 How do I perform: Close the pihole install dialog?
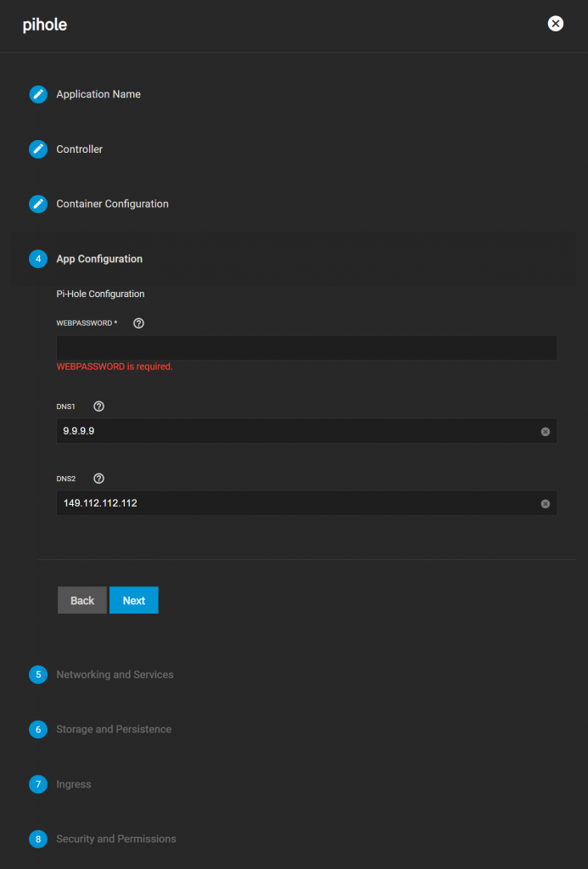click(x=555, y=23)
